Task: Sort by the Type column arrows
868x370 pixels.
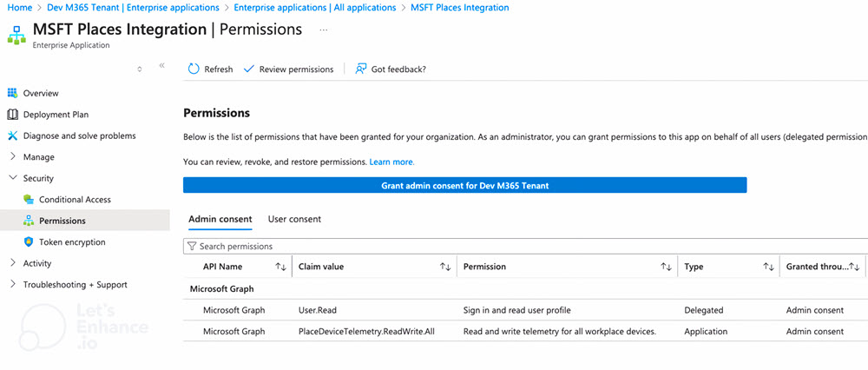Action: (768, 267)
